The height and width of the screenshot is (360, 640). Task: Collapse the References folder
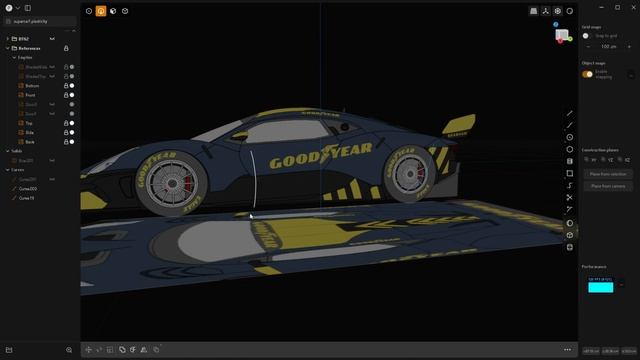pyautogui.click(x=7, y=48)
